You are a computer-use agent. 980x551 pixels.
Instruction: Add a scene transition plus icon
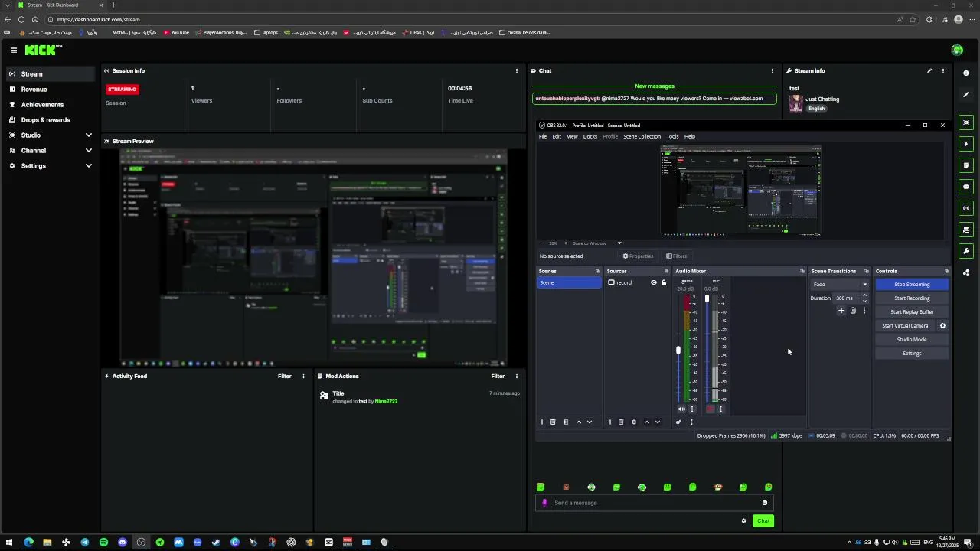[841, 311]
